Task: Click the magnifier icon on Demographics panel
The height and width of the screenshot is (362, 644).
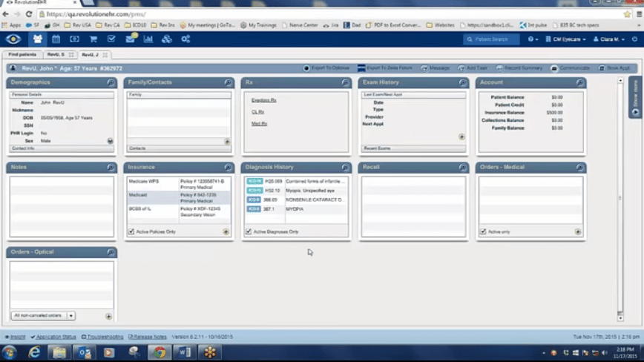Action: point(111,83)
